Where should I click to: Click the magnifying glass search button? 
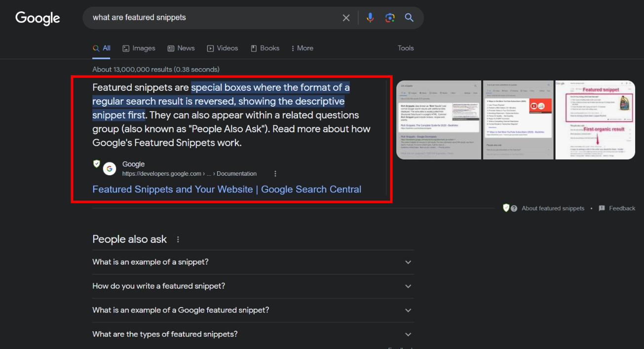[409, 18]
